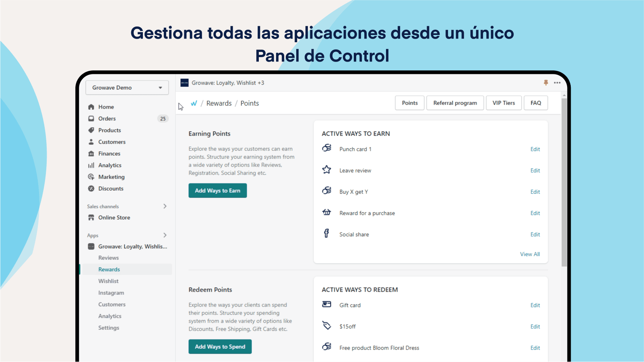Image resolution: width=644 pixels, height=362 pixels.
Task: Edit the Buy X get Y rule
Action: pos(535,192)
